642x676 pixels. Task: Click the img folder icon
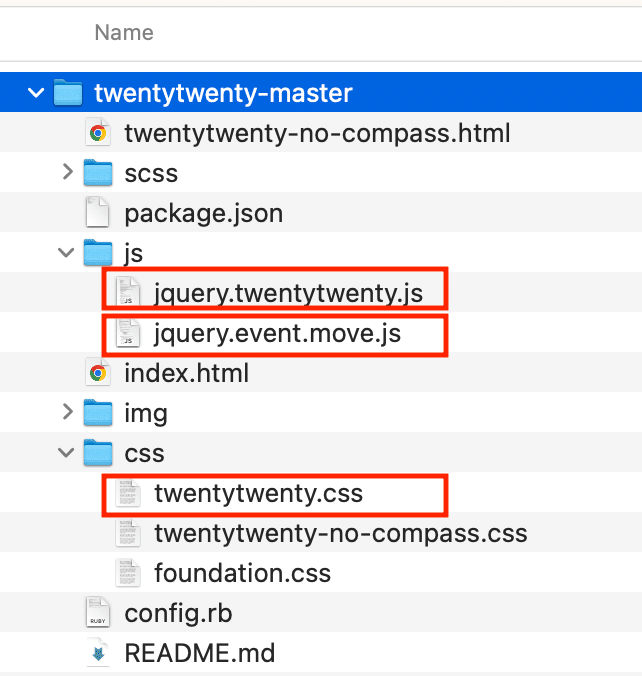[x=98, y=413]
